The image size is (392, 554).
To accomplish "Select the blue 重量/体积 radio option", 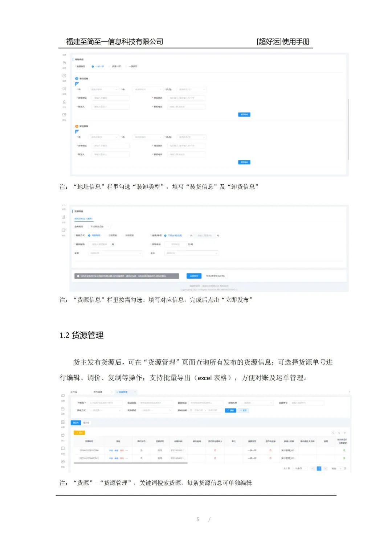I will pos(173,235).
